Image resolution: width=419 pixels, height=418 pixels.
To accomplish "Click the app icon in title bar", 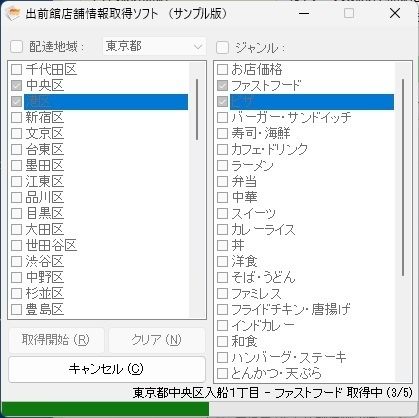I will pyautogui.click(x=13, y=13).
